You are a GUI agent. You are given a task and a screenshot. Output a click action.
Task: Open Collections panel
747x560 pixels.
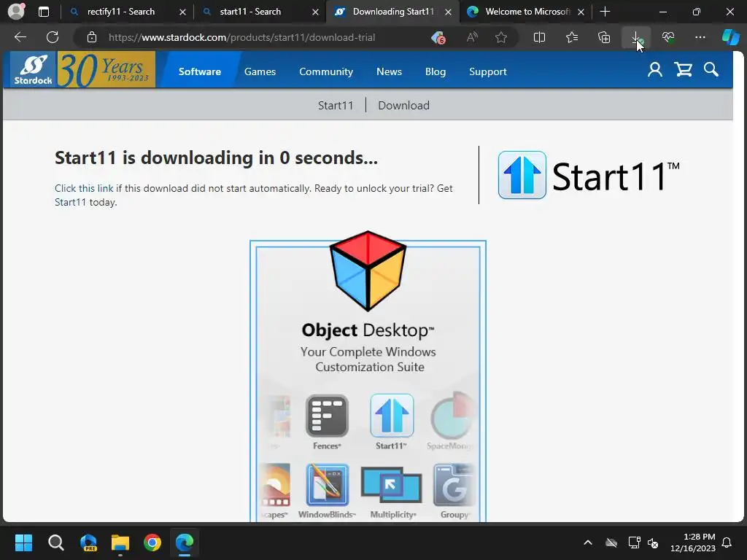603,37
